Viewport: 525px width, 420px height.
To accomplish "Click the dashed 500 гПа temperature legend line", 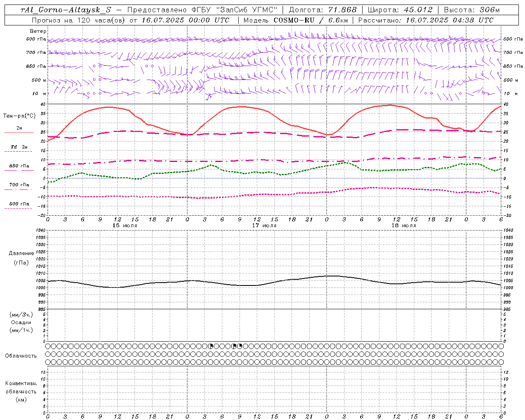I will click(18, 209).
